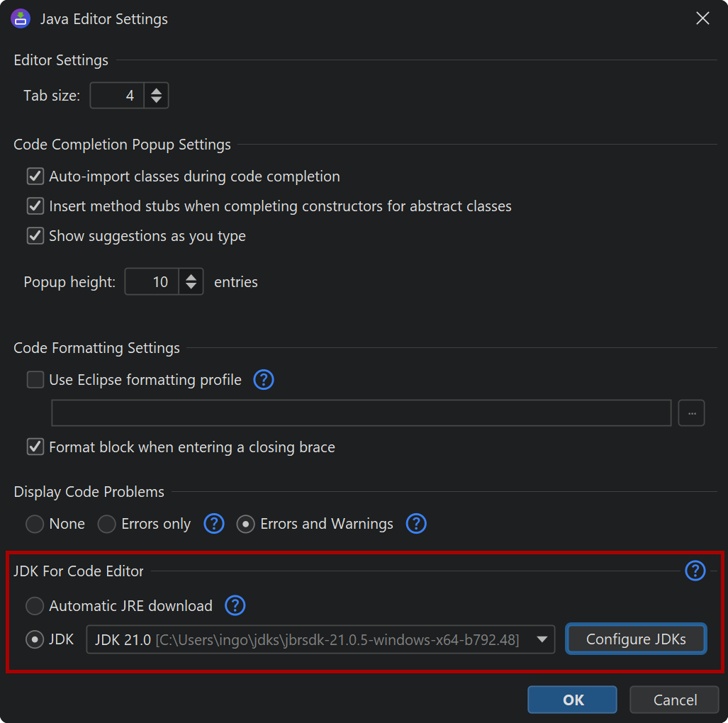Disable auto-import classes during code completion

tap(35, 176)
